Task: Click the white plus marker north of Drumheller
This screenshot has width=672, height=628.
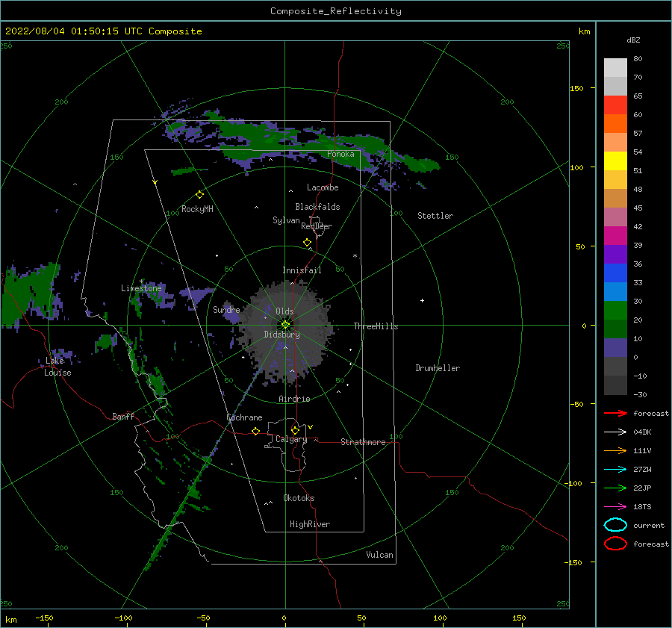Action: point(422,300)
